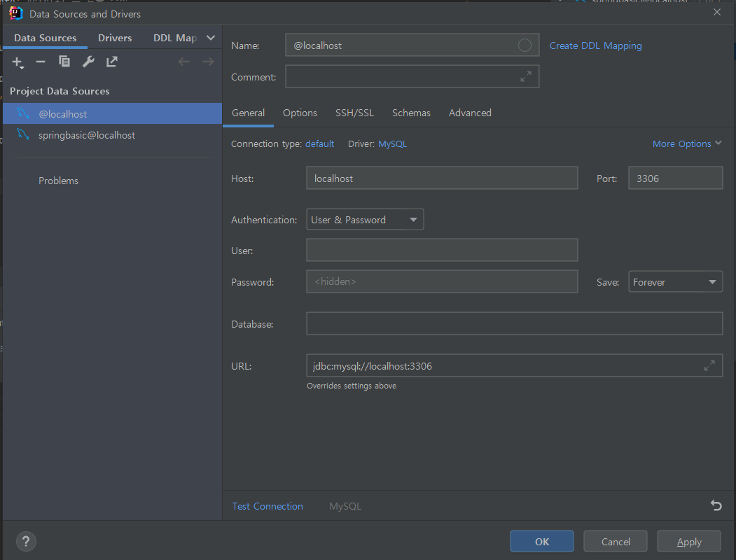Screen dimensions: 736x560
Task: Expand the Comment field editor
Action: coord(526,76)
